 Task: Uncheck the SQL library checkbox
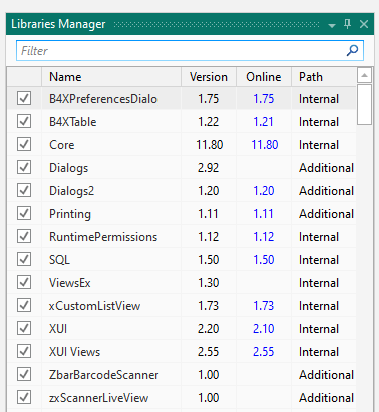tap(24, 259)
